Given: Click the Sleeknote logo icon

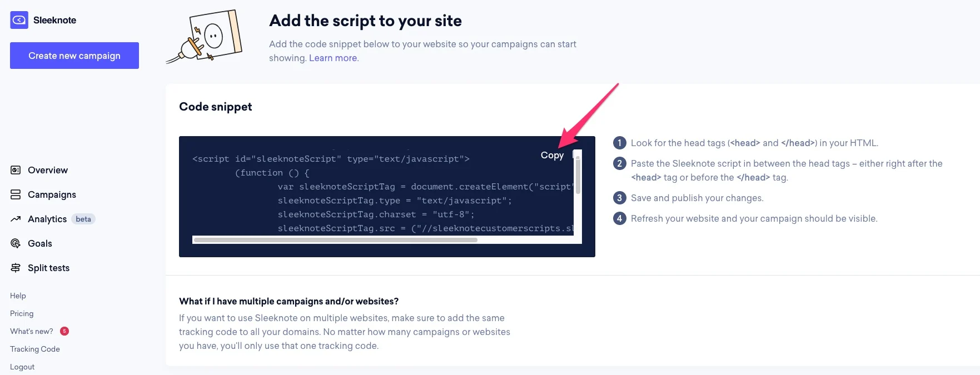Looking at the screenshot, I should (19, 20).
